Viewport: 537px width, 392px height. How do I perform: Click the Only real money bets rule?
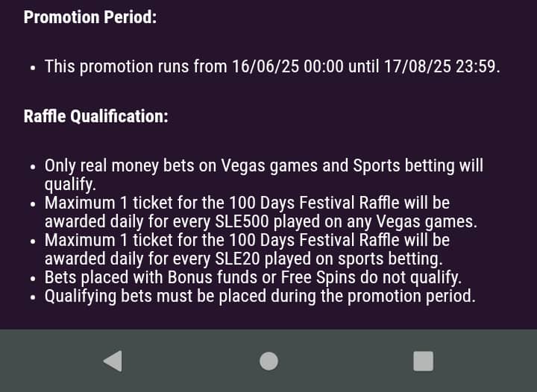[264, 175]
